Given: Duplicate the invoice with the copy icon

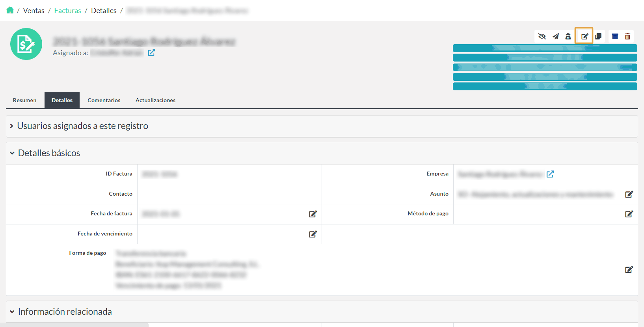Looking at the screenshot, I should coord(598,37).
